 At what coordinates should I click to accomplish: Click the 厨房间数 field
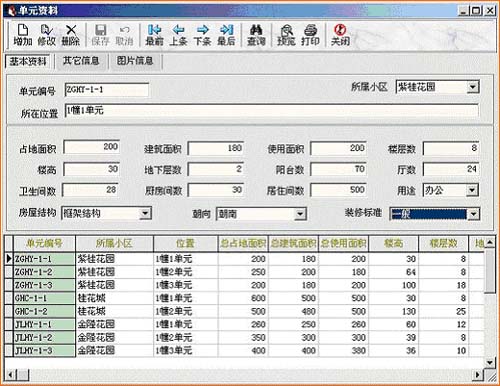coord(216,190)
